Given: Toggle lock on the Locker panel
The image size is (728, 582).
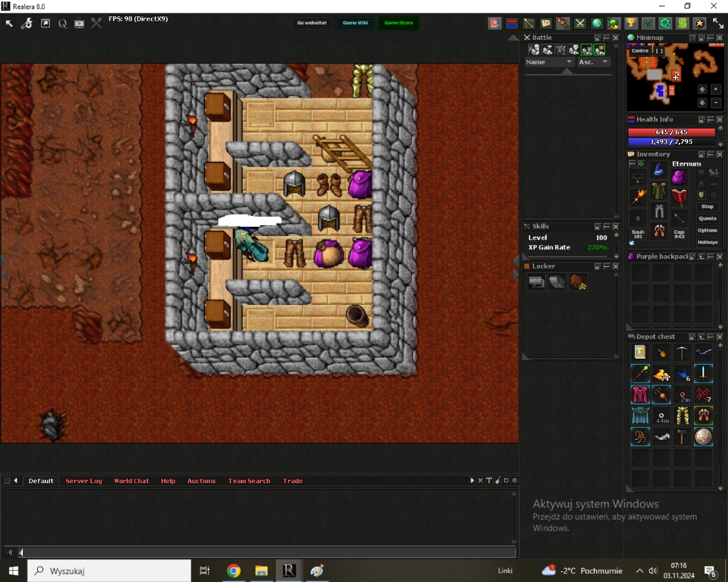Looking at the screenshot, I should tap(598, 266).
